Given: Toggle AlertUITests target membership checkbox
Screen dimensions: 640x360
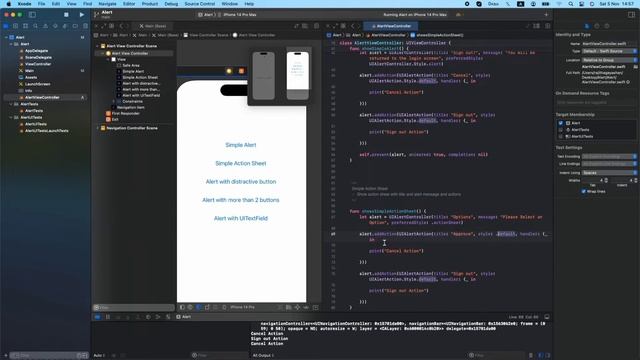Looking at the screenshot, I should pos(560,136).
